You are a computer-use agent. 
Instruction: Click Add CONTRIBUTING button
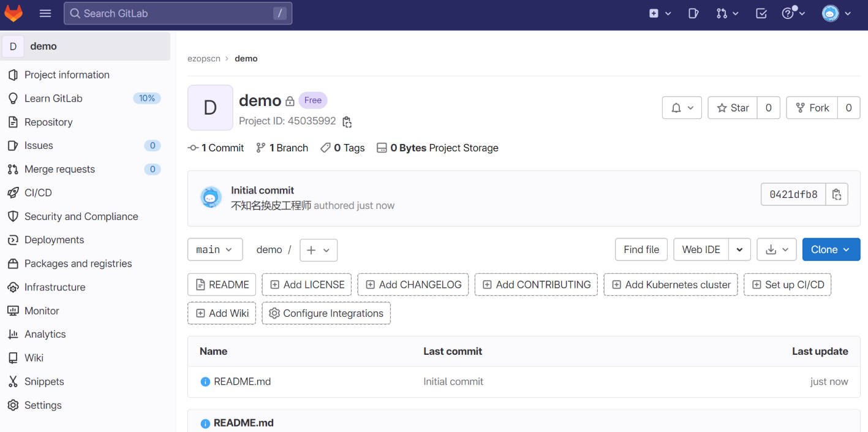pos(536,284)
